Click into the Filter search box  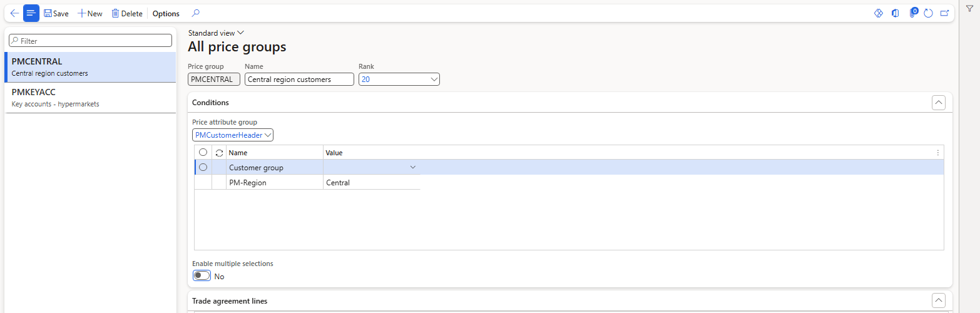(x=90, y=41)
